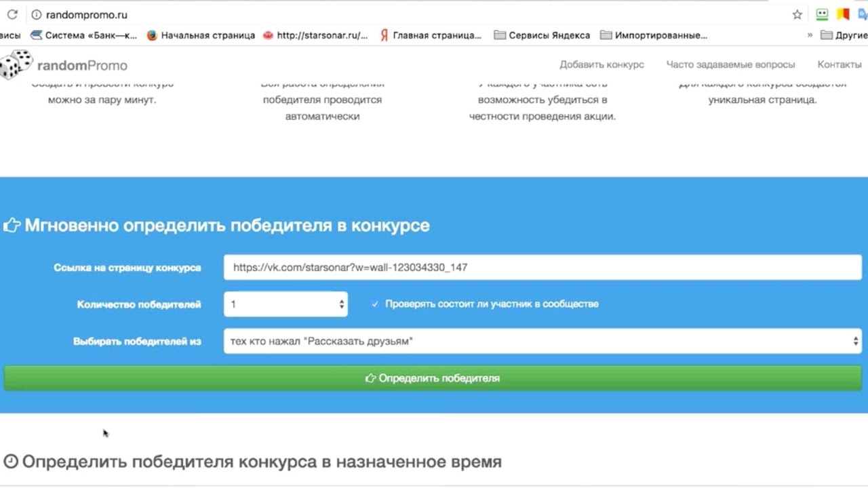Open the green extension icon in toolbar
Image resolution: width=868 pixels, height=488 pixels.
[x=822, y=14]
